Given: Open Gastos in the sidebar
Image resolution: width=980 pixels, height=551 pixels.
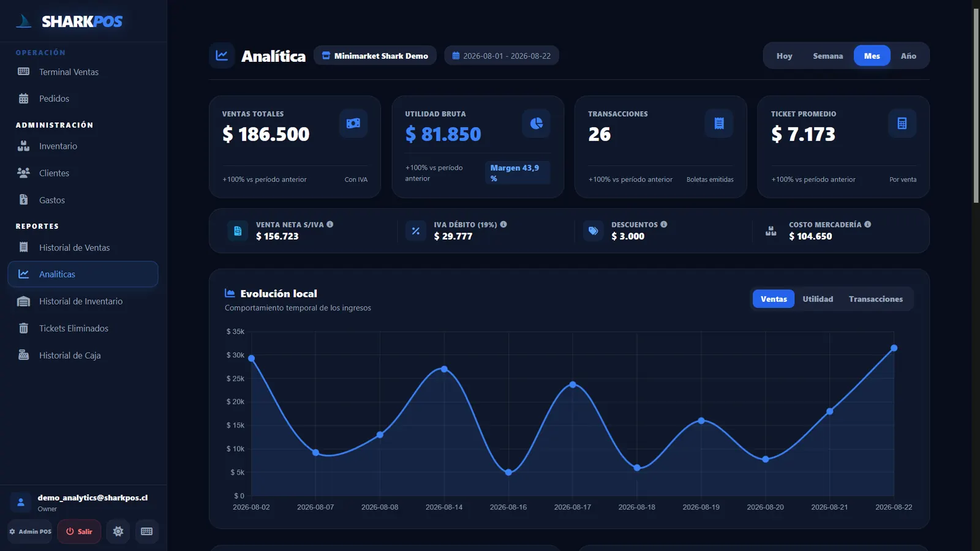Looking at the screenshot, I should (x=83, y=200).
